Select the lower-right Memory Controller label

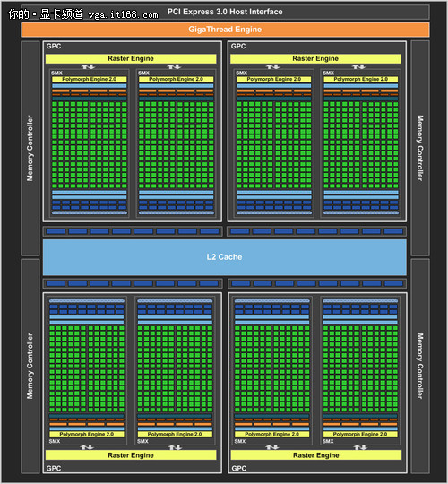(420, 366)
